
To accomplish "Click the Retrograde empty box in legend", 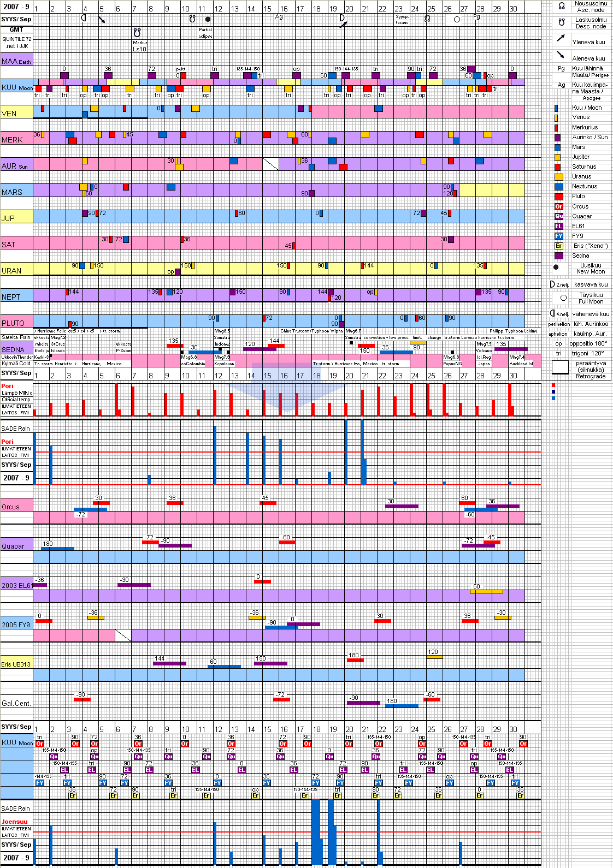I will pyautogui.click(x=560, y=367).
